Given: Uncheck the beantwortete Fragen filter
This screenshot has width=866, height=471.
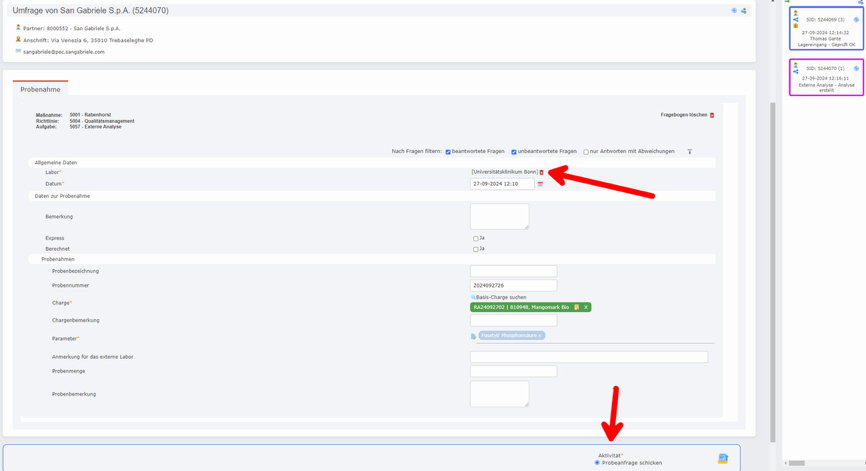Looking at the screenshot, I should (448, 152).
